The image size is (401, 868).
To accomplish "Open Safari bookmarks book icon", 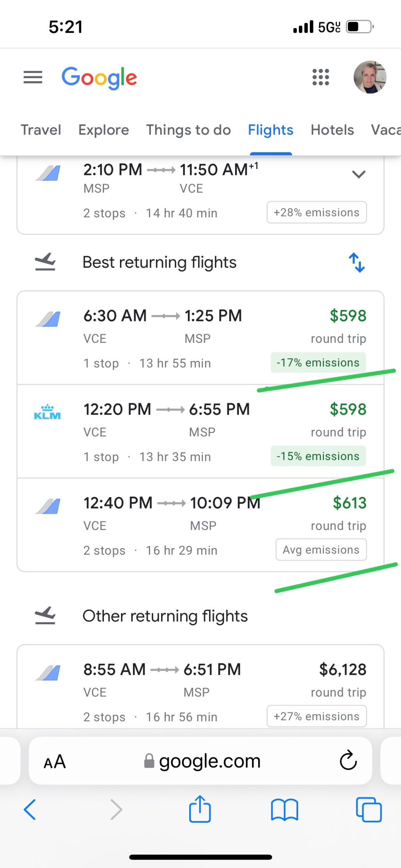I will tap(284, 810).
